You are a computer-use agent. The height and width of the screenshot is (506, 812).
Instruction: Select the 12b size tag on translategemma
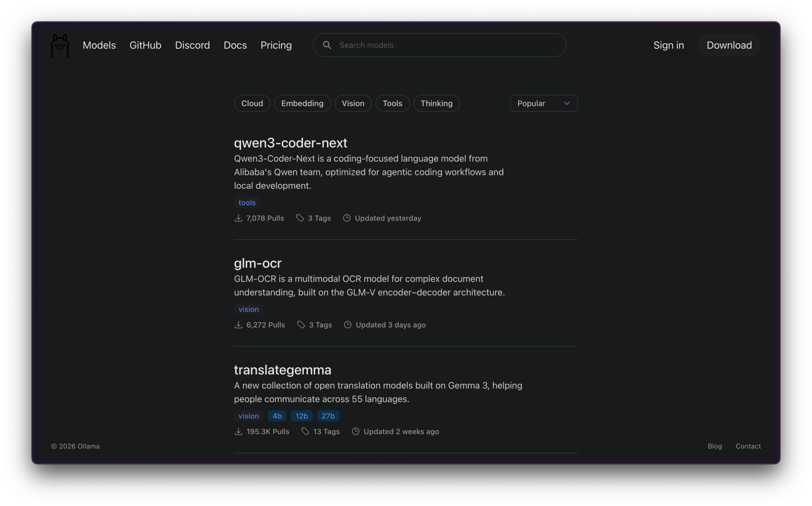click(x=301, y=416)
